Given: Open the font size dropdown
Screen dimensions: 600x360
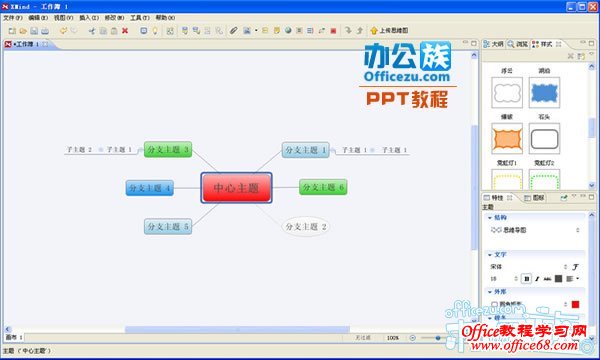Looking at the screenshot, I should point(516,279).
